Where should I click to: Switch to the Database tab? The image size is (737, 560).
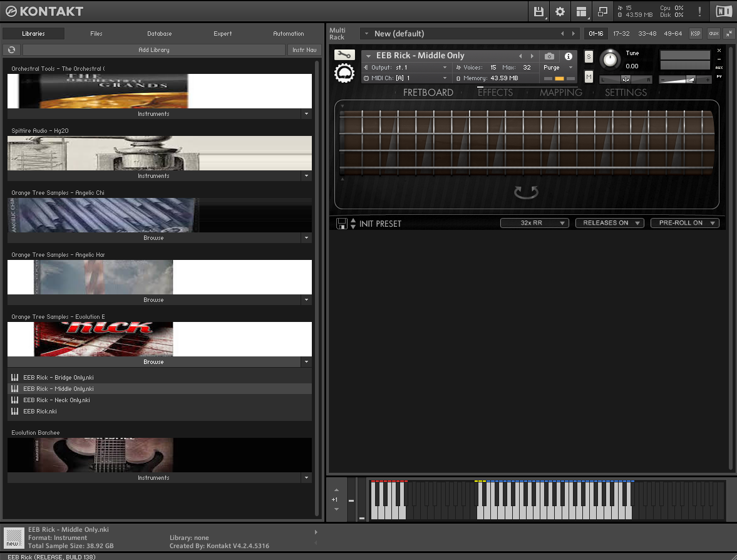click(x=159, y=34)
